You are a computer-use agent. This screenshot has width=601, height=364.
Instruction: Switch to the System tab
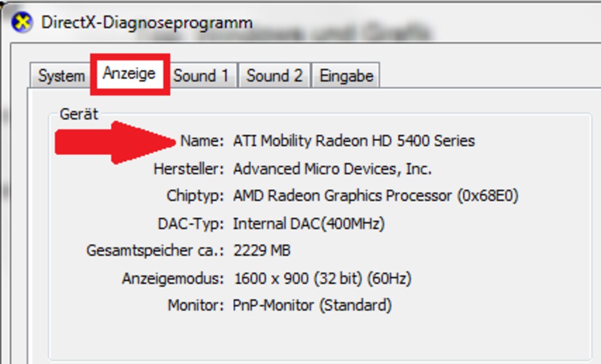pos(61,75)
